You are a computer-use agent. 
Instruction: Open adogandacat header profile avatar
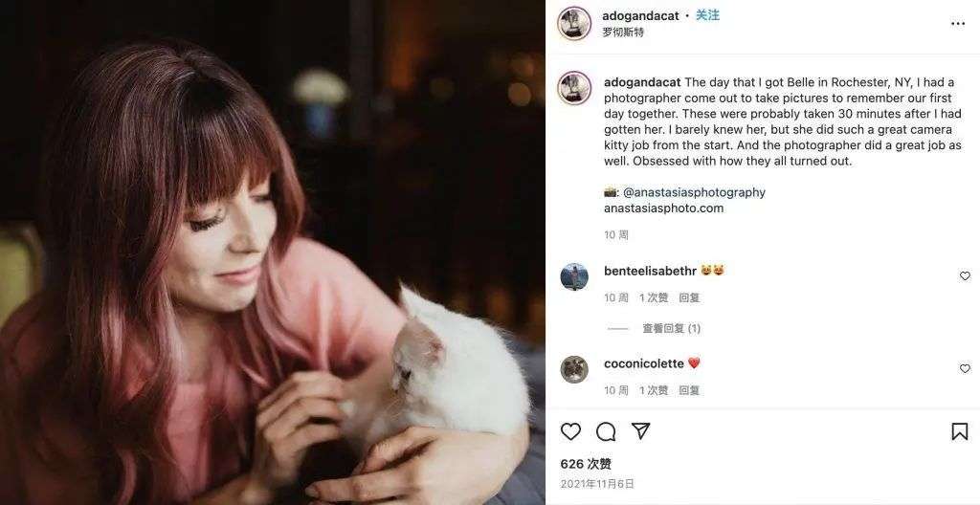[574, 23]
